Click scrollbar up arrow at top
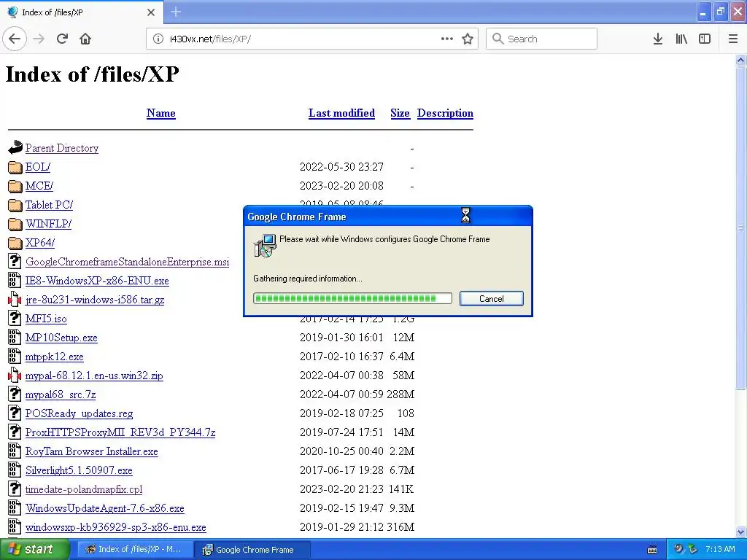 point(740,60)
